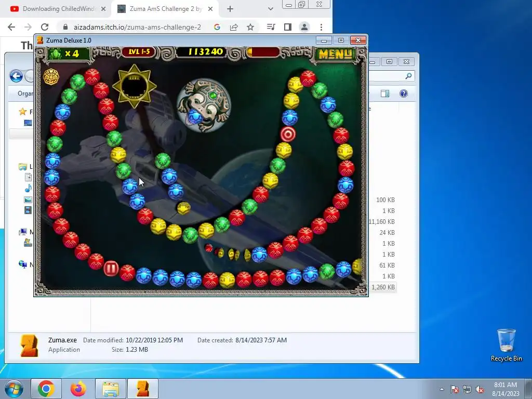Select the 11,160 KB file size entry
This screenshot has width=532, height=399.
click(x=382, y=221)
